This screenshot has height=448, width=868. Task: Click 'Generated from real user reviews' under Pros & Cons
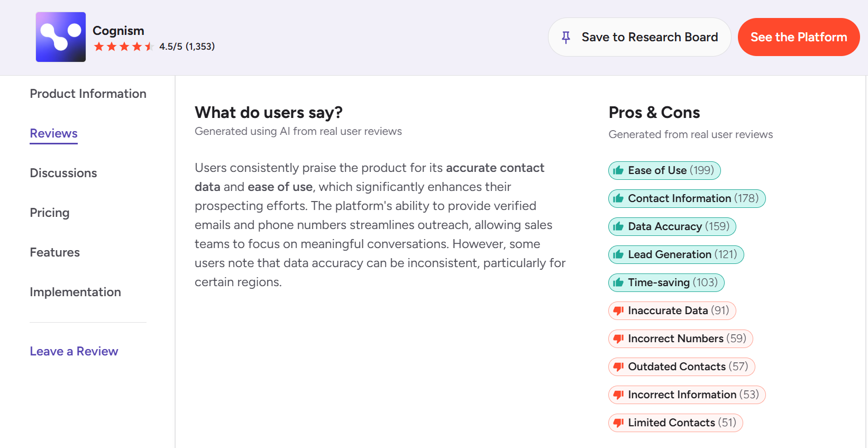click(691, 134)
